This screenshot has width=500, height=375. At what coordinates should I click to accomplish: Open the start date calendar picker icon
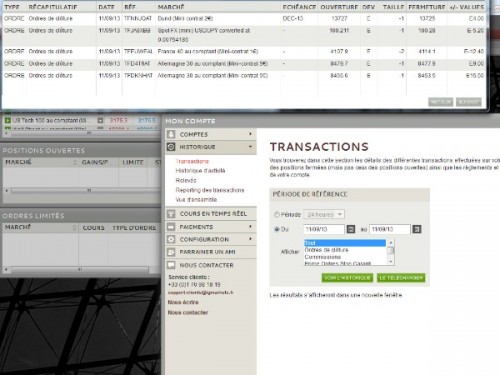tap(351, 229)
